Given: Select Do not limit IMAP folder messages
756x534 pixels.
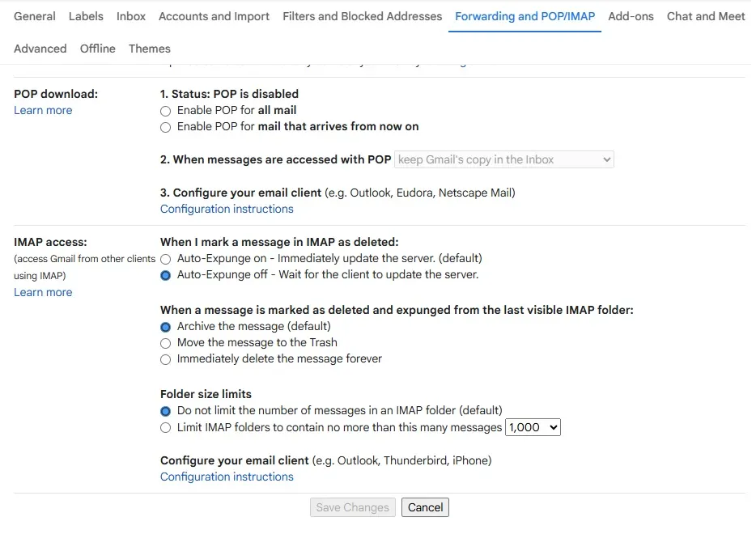Looking at the screenshot, I should click(x=165, y=411).
